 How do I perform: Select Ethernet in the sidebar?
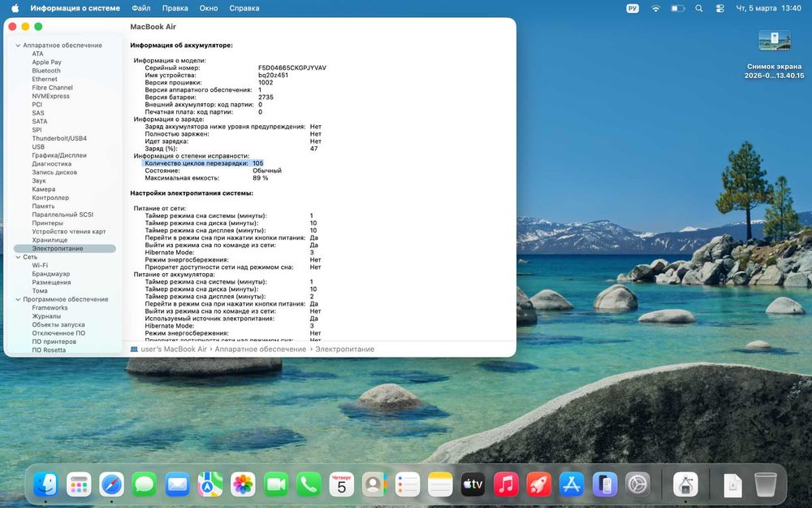[45, 80]
